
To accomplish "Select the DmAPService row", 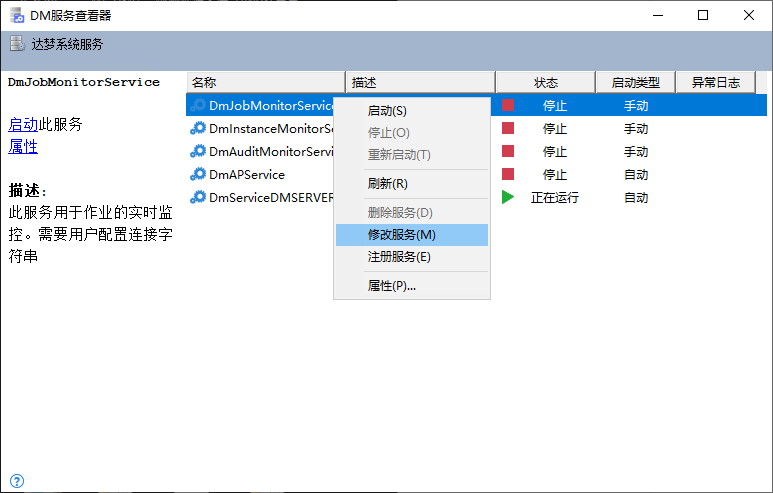I will (x=247, y=174).
